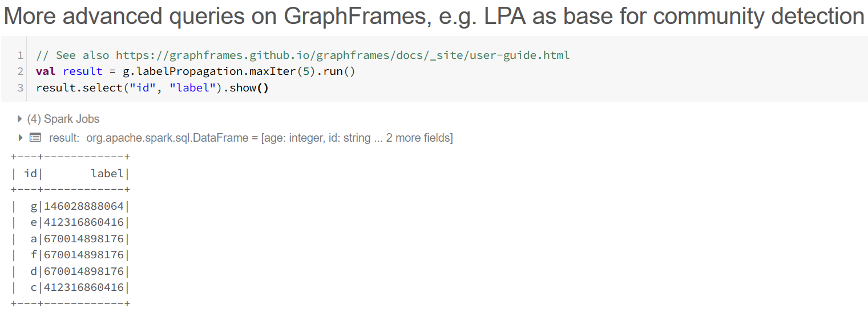Click the table icon beside result

point(35,138)
